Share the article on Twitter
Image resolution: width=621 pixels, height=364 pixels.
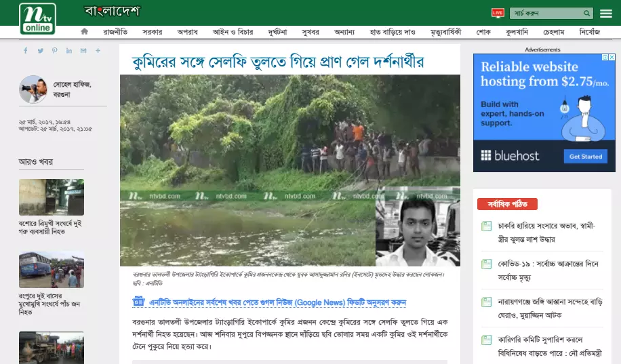41,51
